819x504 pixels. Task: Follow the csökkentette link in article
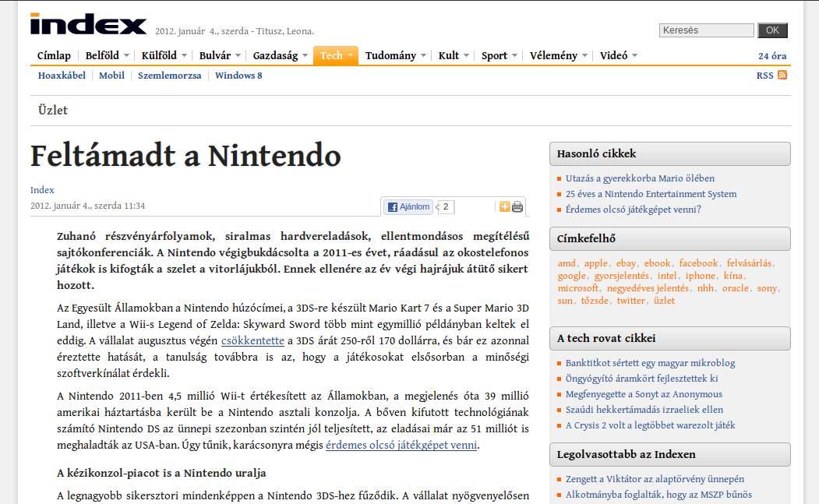[x=252, y=340]
